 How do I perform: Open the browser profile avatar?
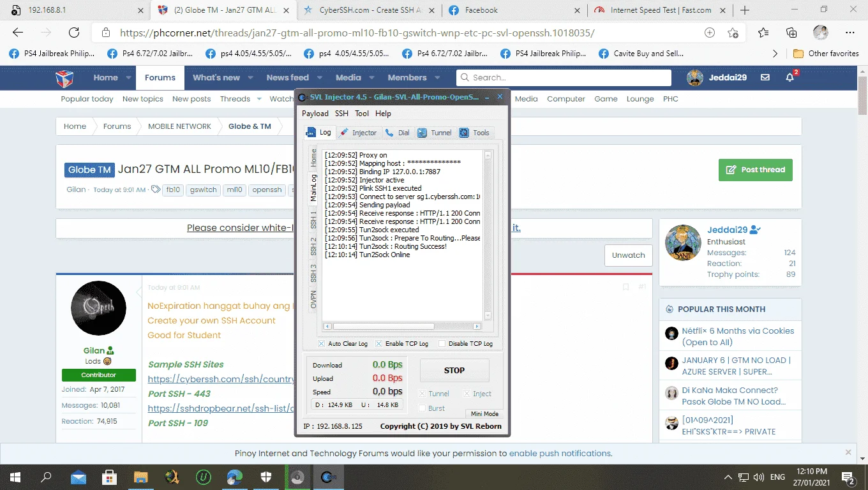(x=820, y=33)
